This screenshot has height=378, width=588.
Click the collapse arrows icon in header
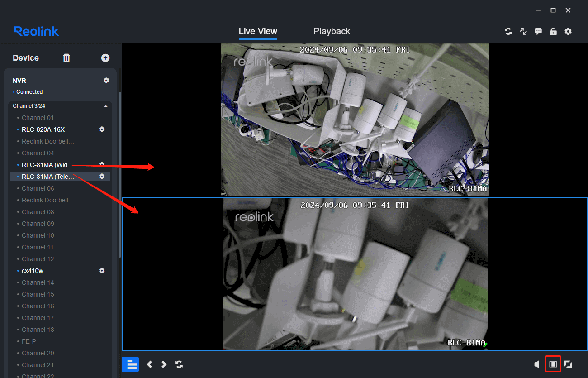coord(523,31)
